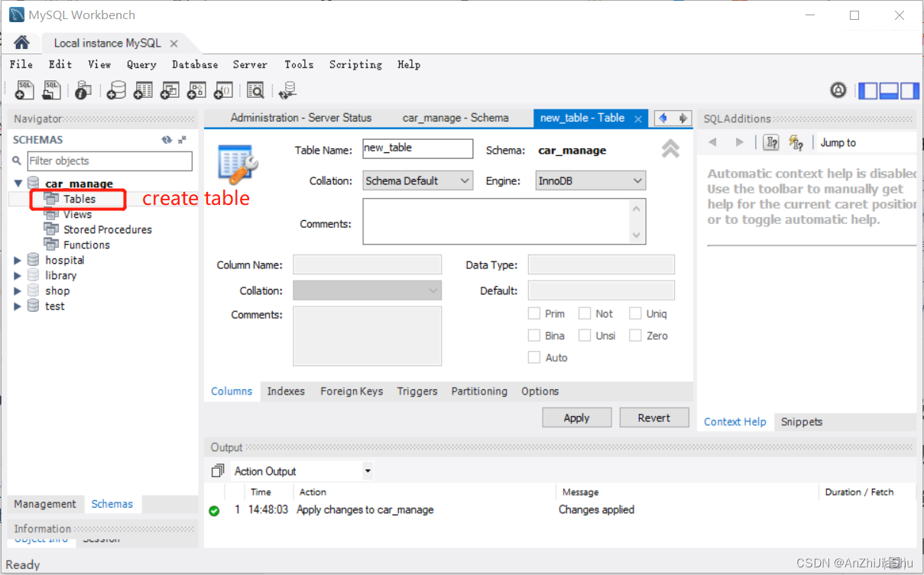Open the table Collation Schema Default dropdown
The image size is (924, 575).
418,181
